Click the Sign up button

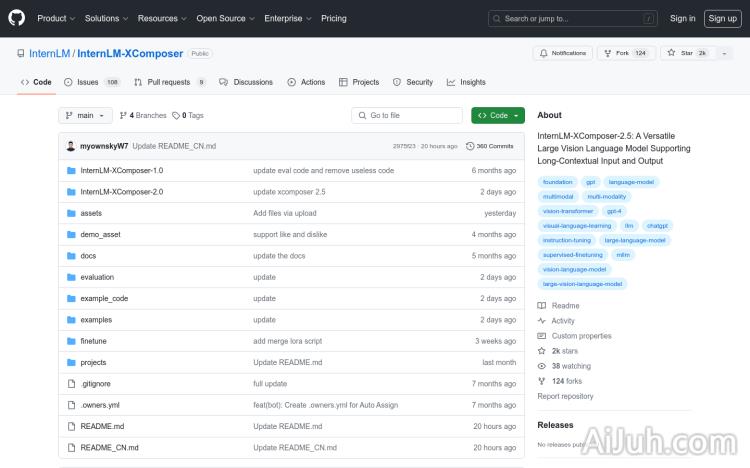722,19
